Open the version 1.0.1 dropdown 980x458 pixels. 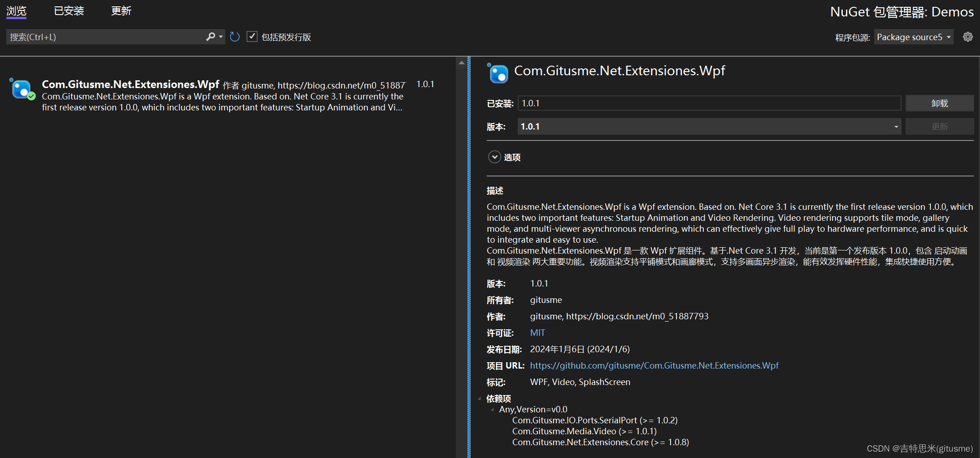click(709, 126)
